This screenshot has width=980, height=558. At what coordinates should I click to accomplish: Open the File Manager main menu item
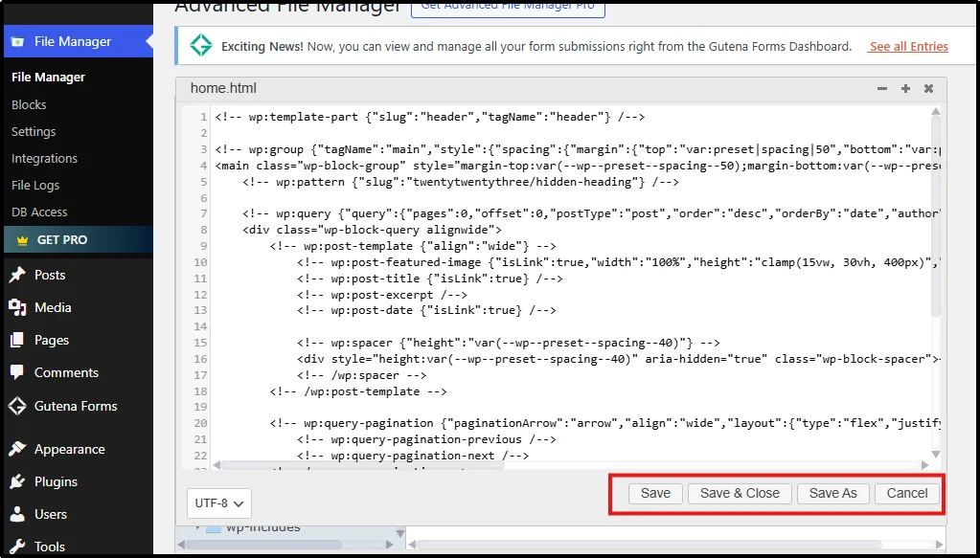point(79,41)
